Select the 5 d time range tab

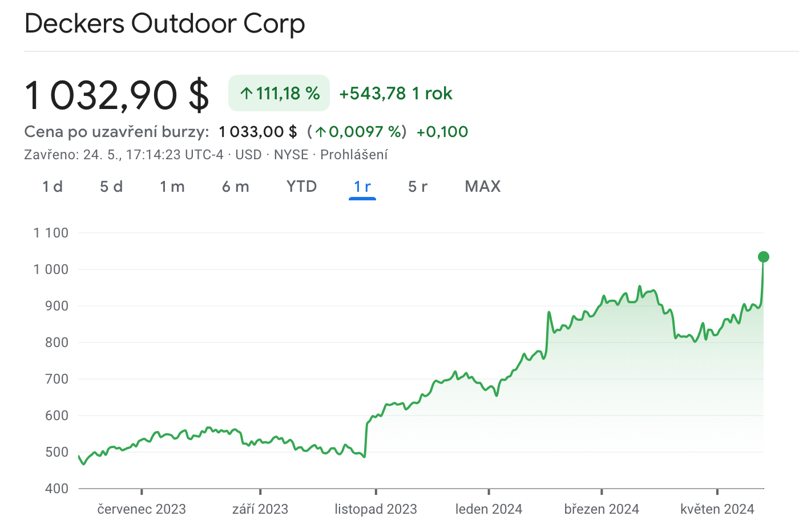[111, 187]
